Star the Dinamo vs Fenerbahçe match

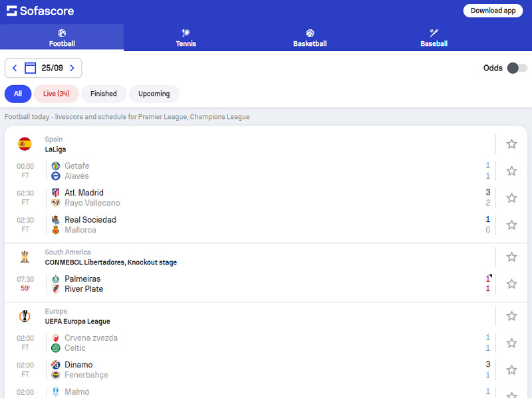click(x=511, y=370)
